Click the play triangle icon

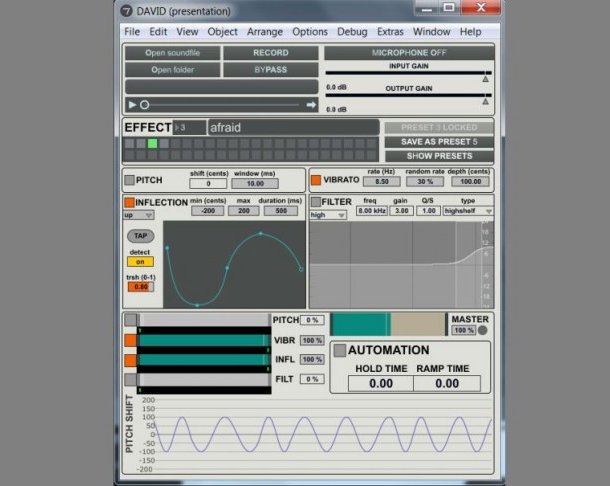[x=132, y=105]
